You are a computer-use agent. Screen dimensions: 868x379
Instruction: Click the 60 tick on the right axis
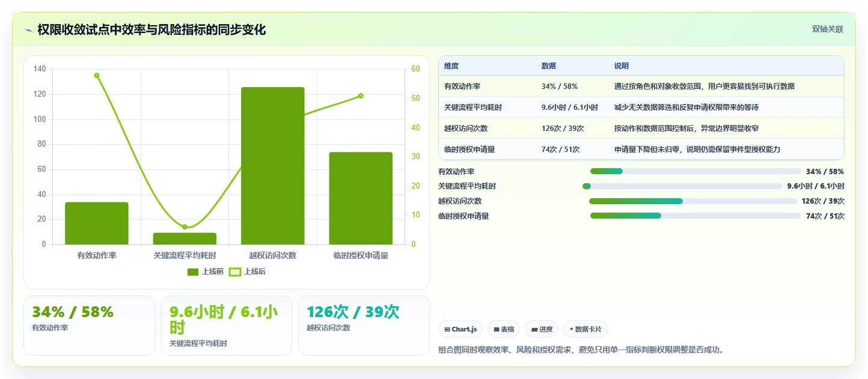point(415,69)
